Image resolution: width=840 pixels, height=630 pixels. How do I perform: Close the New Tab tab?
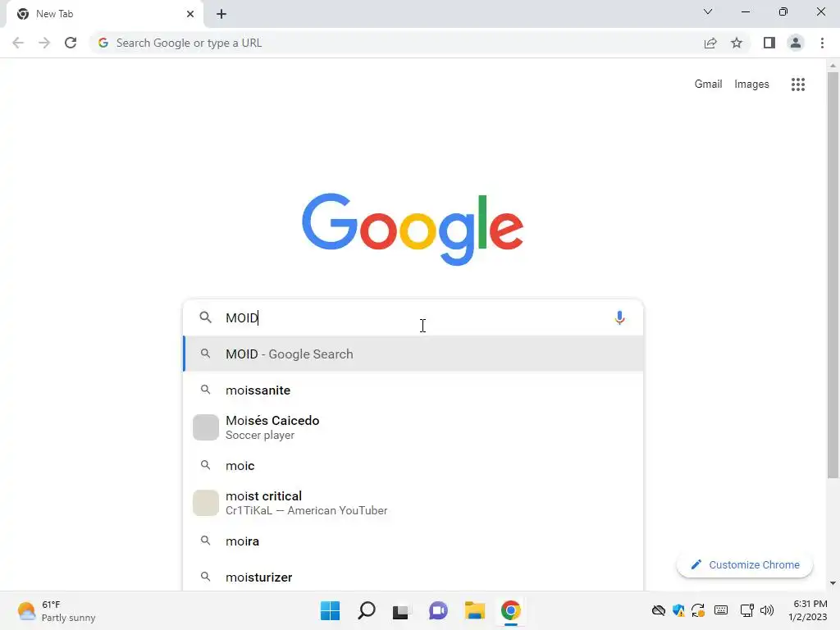tap(189, 14)
